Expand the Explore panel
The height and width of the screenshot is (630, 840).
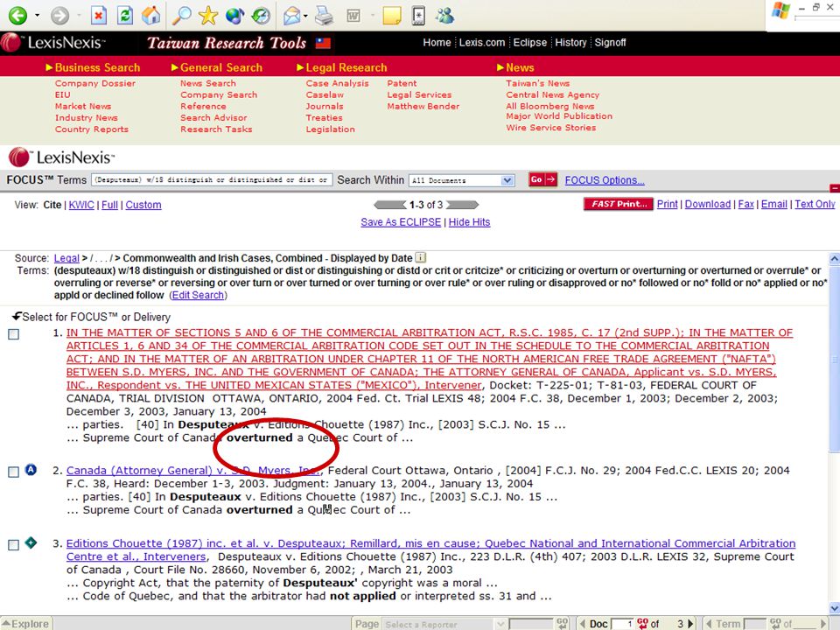(x=25, y=624)
